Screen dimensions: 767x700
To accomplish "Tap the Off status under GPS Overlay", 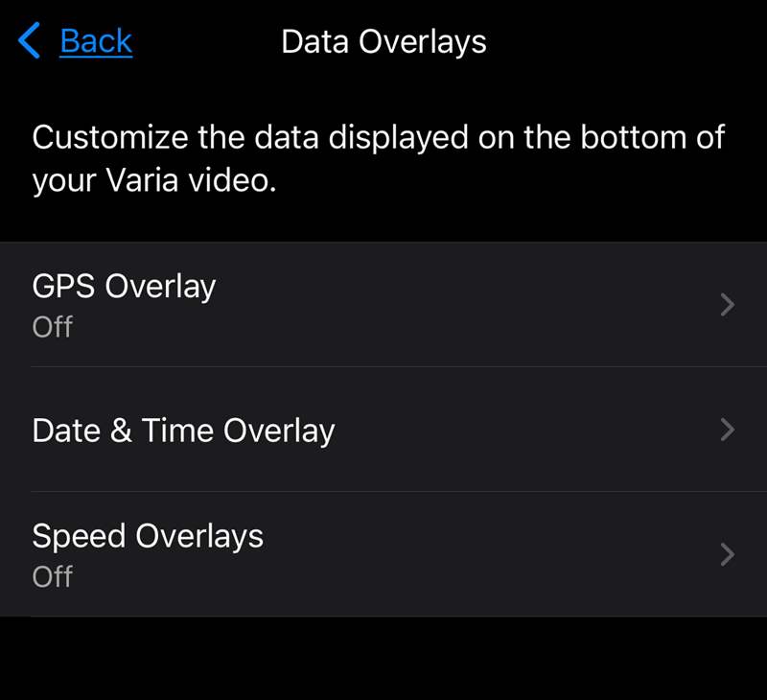I will 53,327.
